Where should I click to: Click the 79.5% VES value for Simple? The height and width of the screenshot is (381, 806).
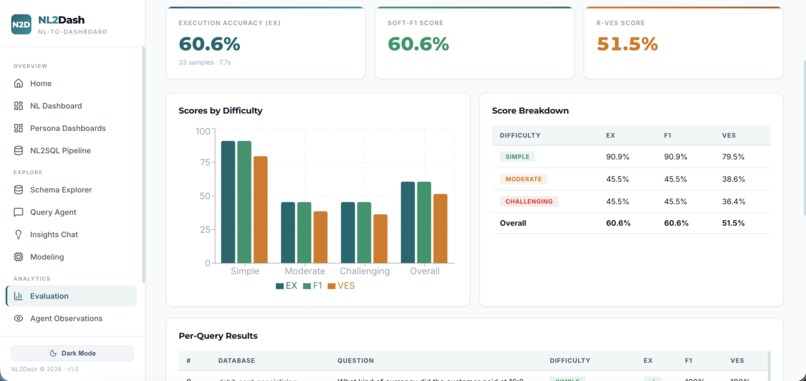(733, 157)
